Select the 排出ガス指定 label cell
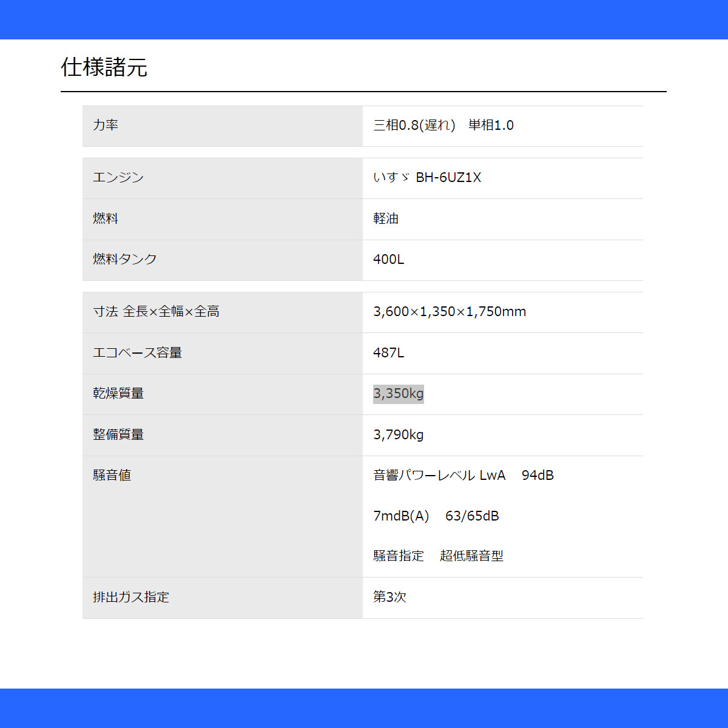This screenshot has width=728, height=728. [223, 598]
